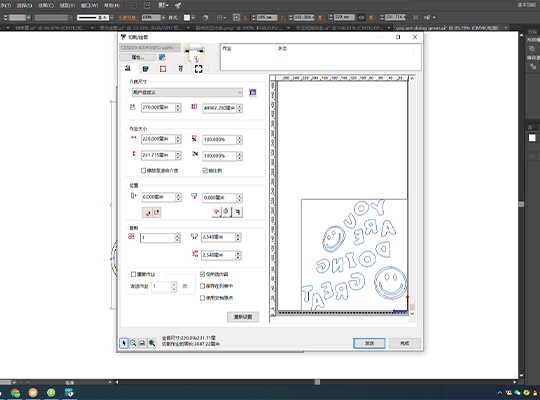The image size is (540, 400).
Task: Enable the bottom unchecked checkbox above reset button
Action: [202, 298]
